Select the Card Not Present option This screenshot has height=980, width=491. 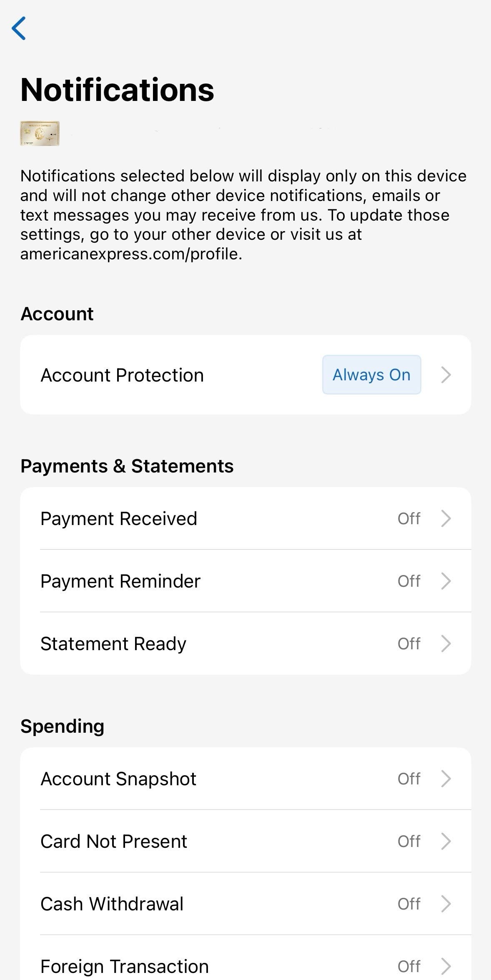[x=114, y=842]
